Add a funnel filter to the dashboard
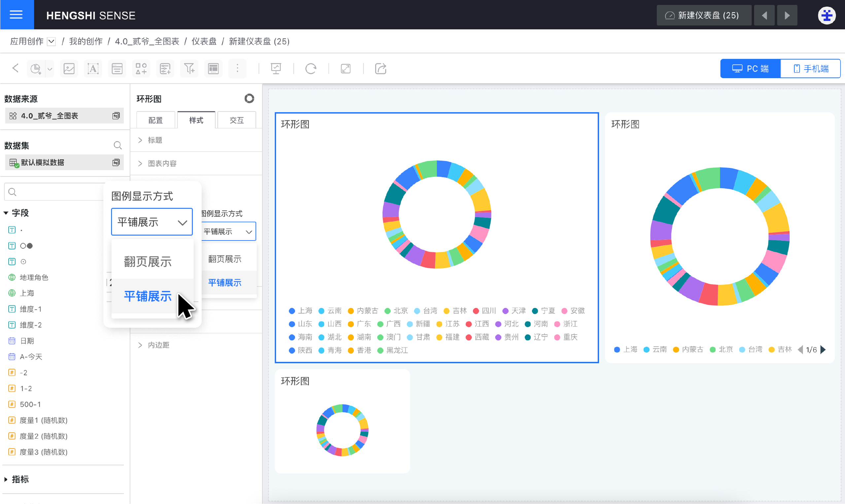Screen dimensions: 845x504 click(189, 69)
